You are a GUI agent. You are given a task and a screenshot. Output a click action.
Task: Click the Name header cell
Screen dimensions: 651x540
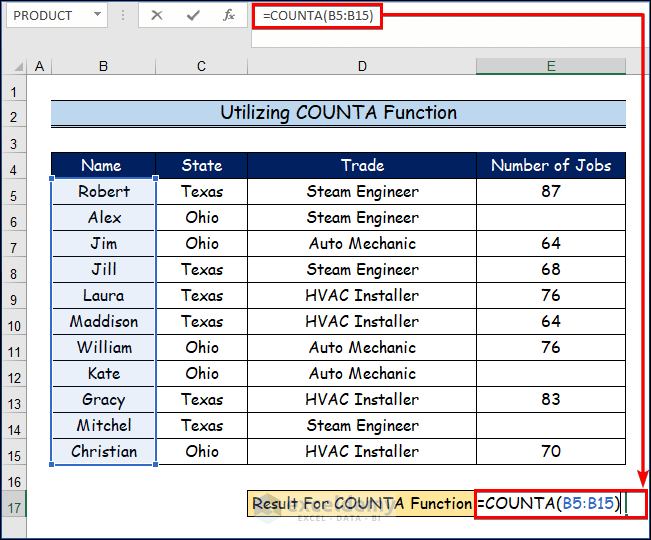pos(103,166)
